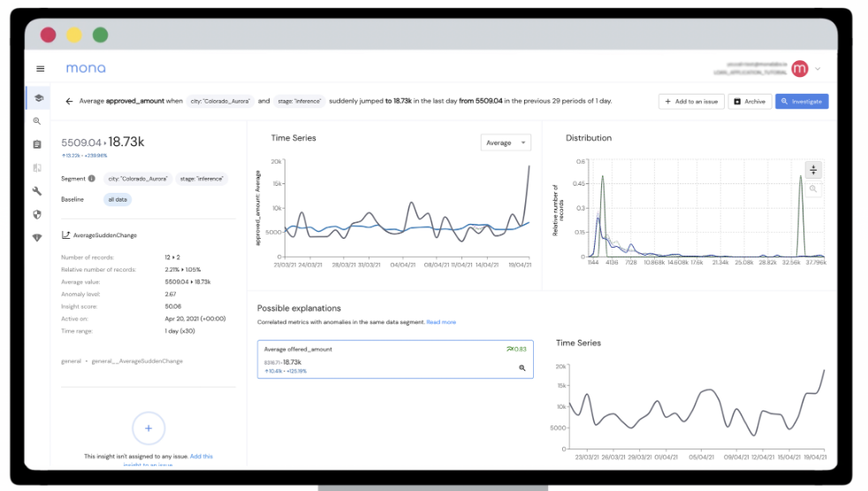Open the Average aggregation dropdown

pyautogui.click(x=506, y=142)
